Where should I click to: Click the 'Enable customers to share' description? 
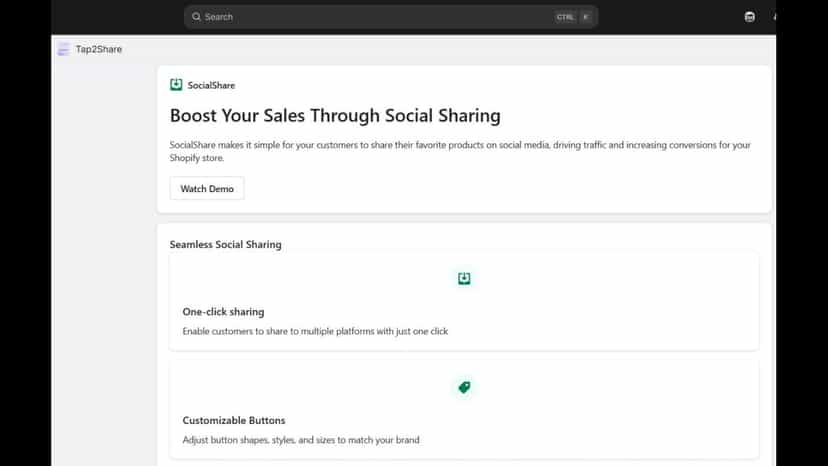315,331
